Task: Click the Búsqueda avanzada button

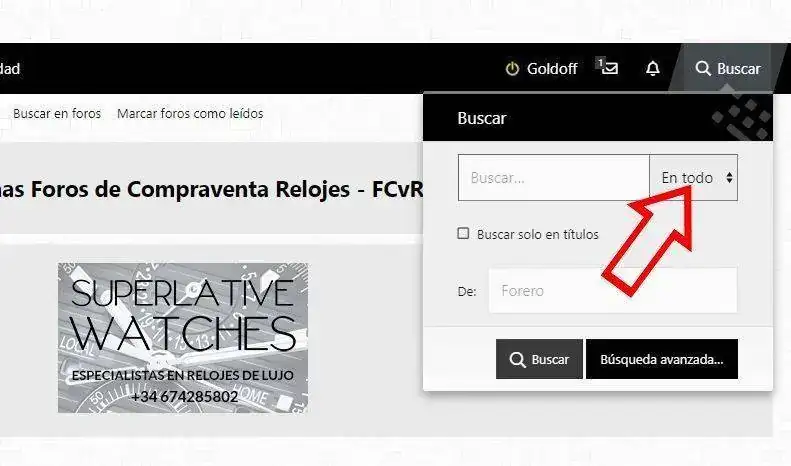Action: [661, 359]
